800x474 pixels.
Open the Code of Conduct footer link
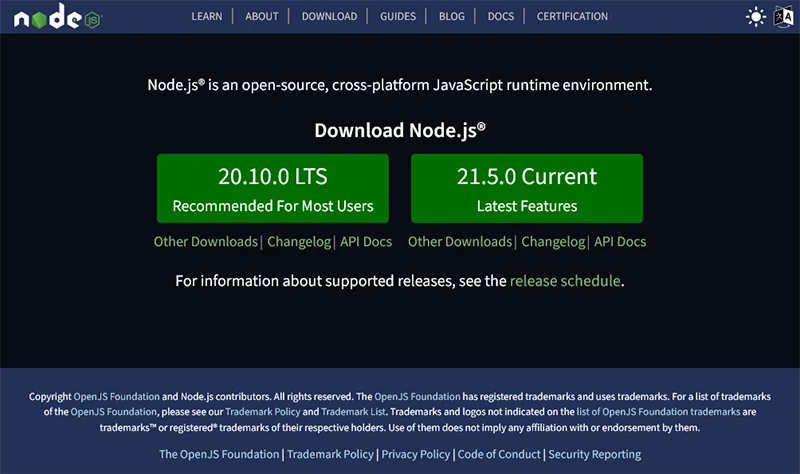point(499,454)
